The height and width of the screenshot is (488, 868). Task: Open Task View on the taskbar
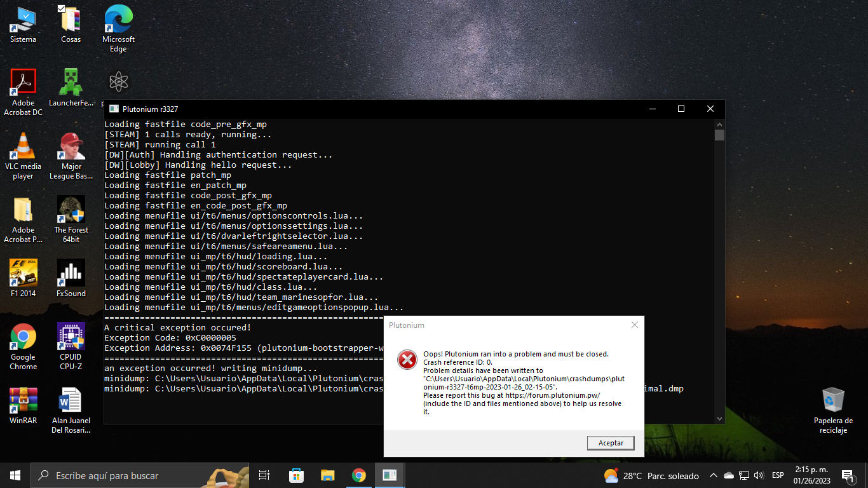[264, 475]
